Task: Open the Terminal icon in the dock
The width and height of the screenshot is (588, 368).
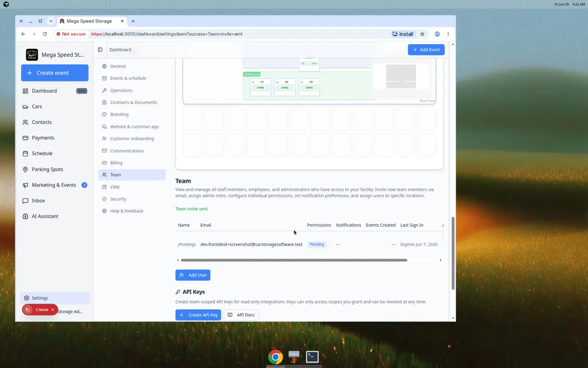Action: pos(312,356)
